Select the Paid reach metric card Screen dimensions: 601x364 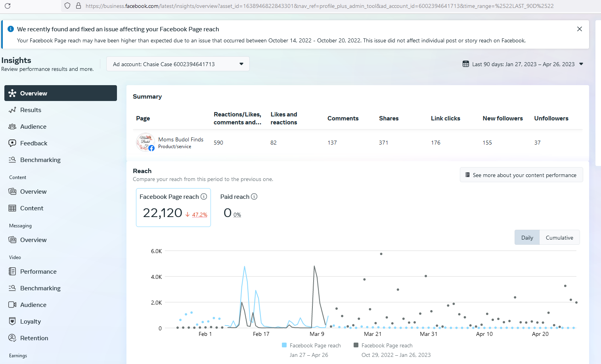[x=239, y=208]
